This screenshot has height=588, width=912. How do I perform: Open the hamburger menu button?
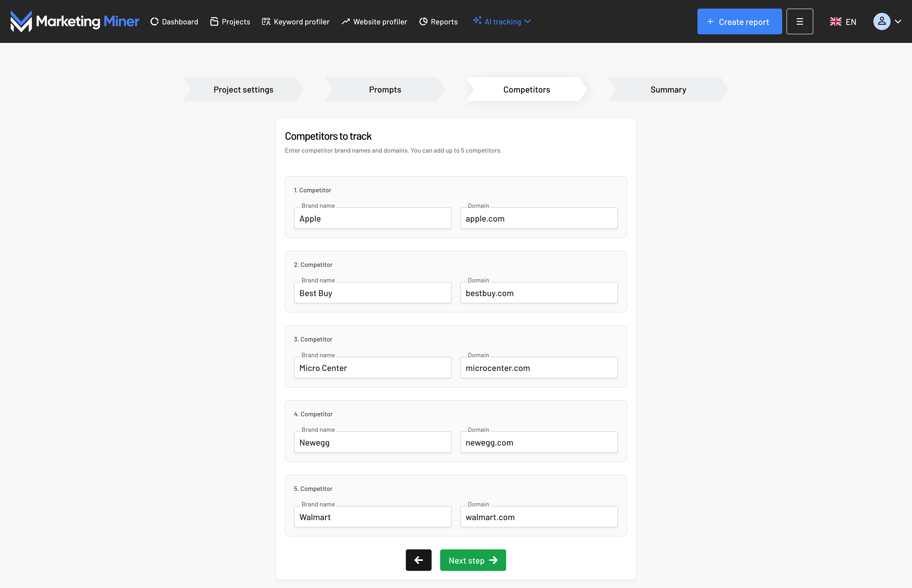pyautogui.click(x=799, y=21)
